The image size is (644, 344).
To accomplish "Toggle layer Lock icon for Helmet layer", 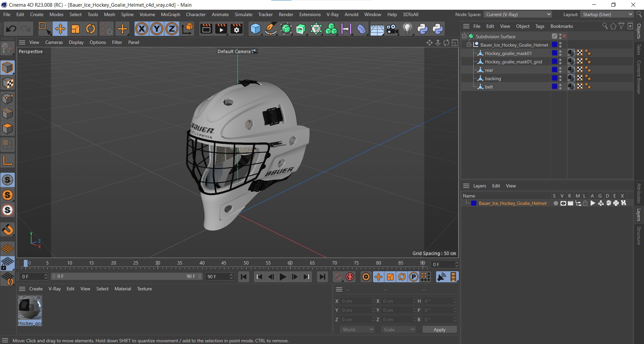I will pos(585,203).
